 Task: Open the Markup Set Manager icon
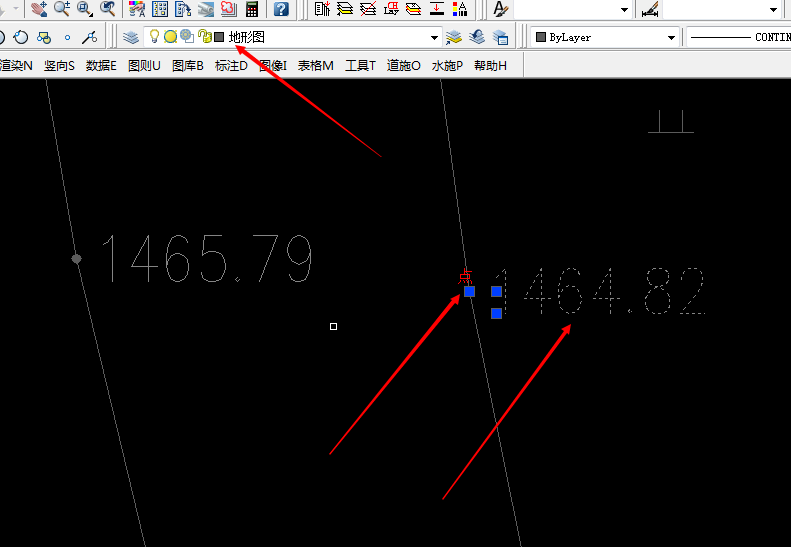point(229,9)
